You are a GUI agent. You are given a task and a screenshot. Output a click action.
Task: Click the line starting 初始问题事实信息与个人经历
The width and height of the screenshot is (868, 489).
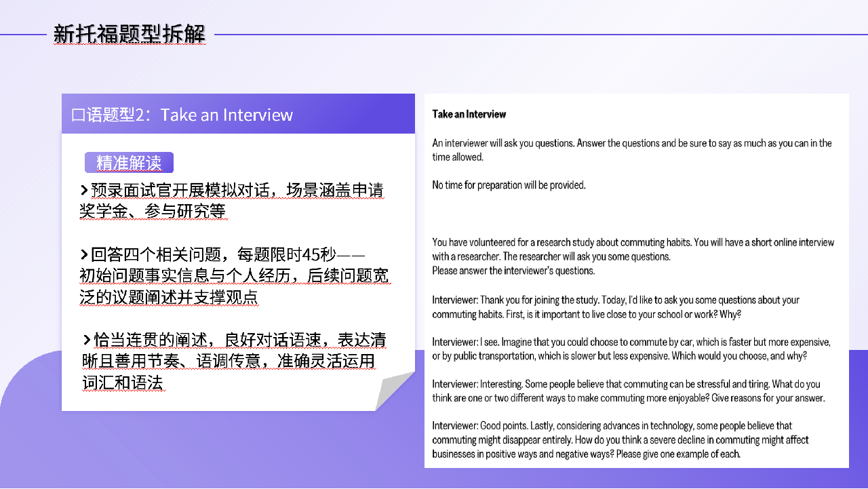[x=234, y=276]
